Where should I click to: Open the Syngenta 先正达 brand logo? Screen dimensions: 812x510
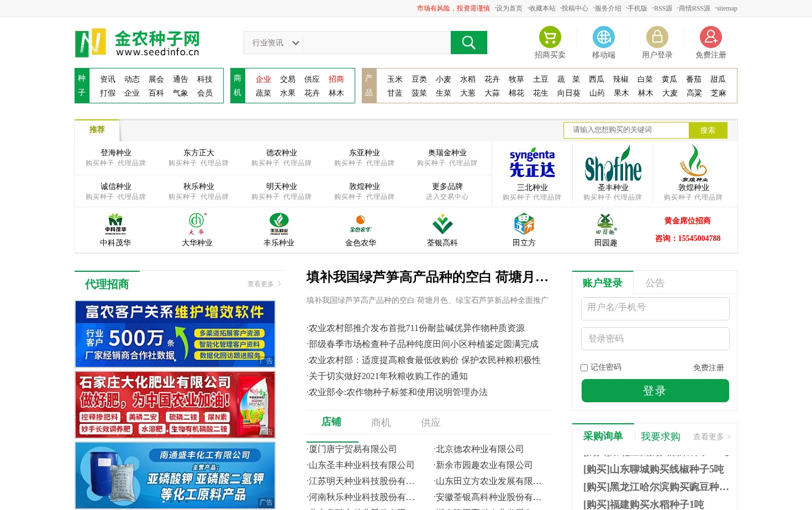tap(532, 163)
